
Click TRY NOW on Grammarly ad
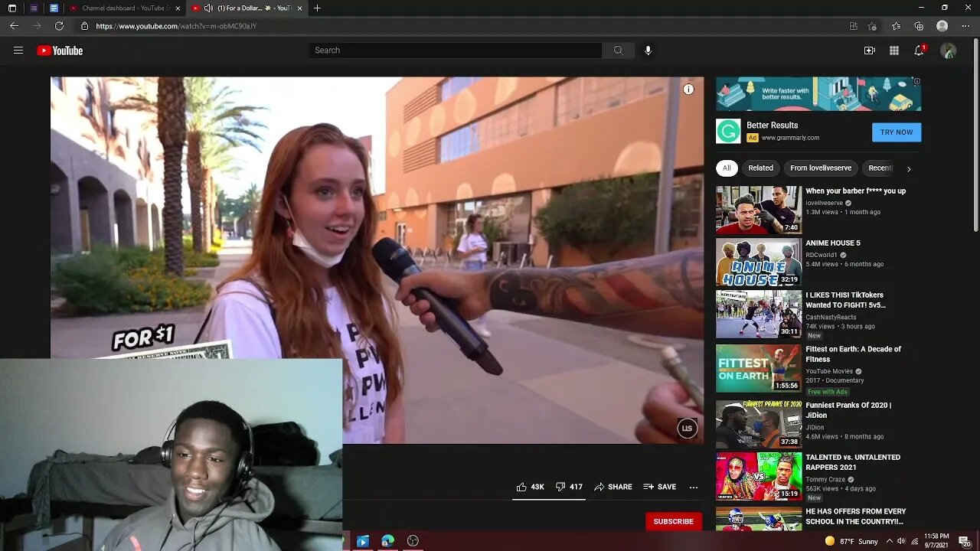897,132
